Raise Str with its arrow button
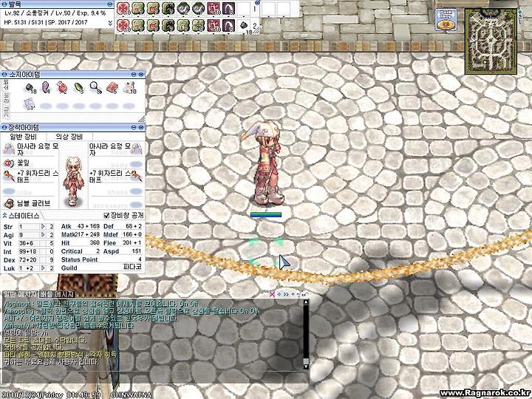Screen dimensions: 532x399 click(43, 226)
